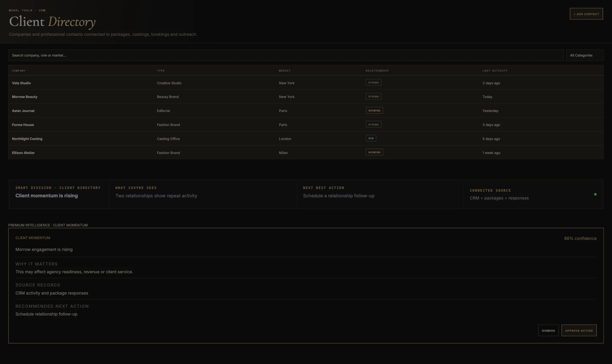
Task: Click Schedule a relationship follow-up text
Action: tap(338, 196)
